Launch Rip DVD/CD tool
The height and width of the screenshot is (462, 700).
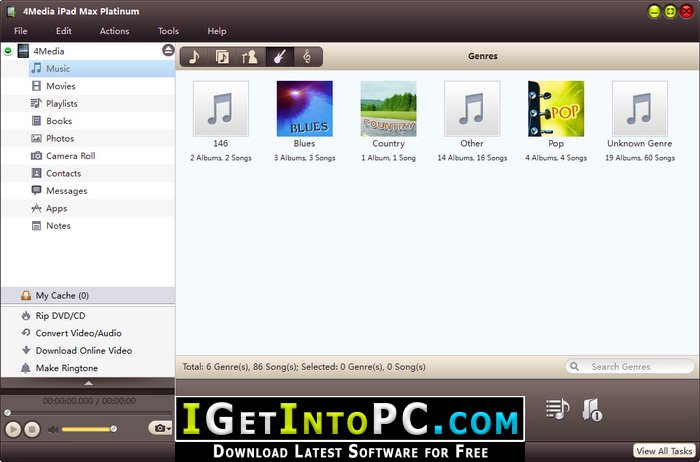pos(54,316)
